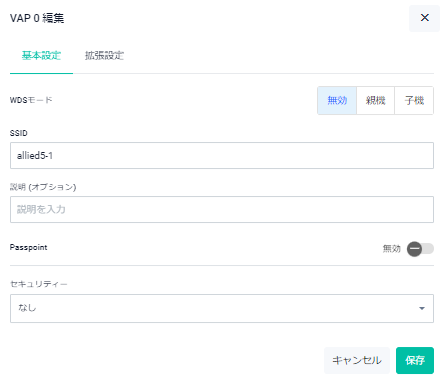Click the セキュリティー label
This screenshot has width=443, height=379.
click(x=39, y=284)
